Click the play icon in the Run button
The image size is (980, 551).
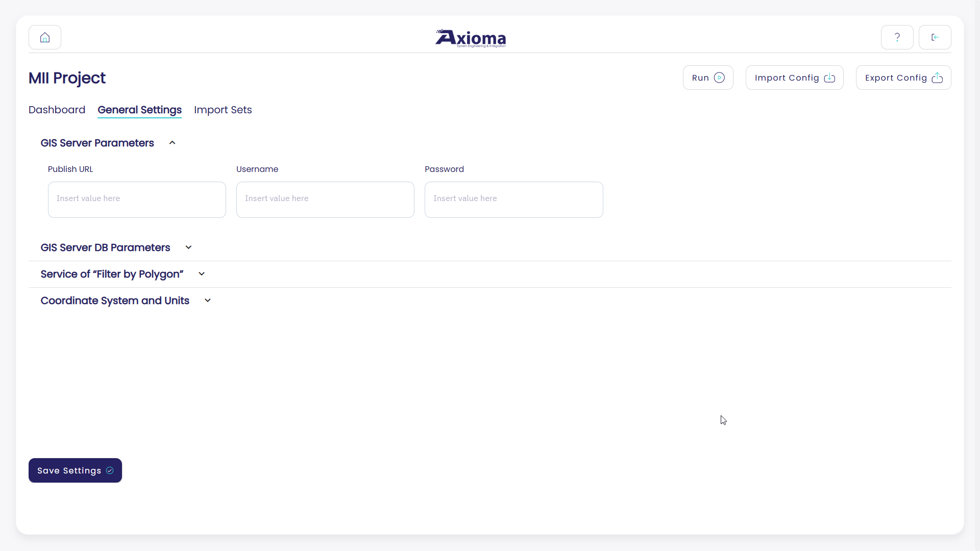point(719,78)
